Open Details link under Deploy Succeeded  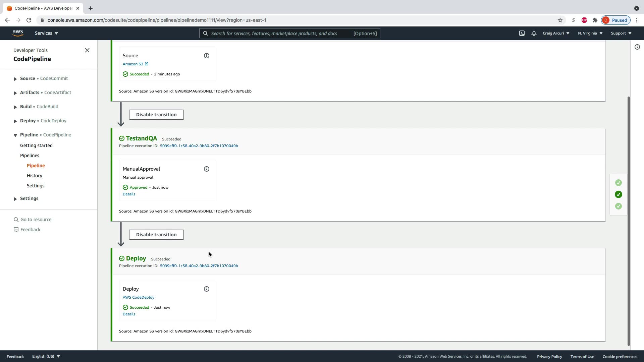(129, 314)
